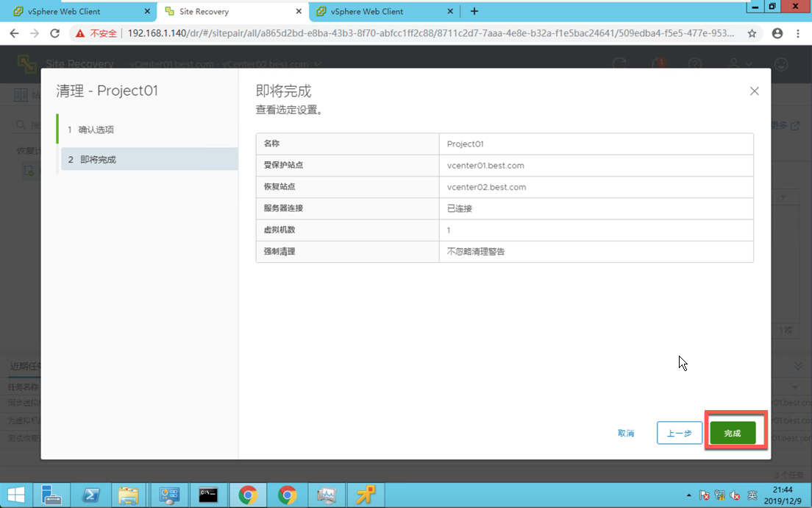Click the 上一步 back button

(x=680, y=433)
